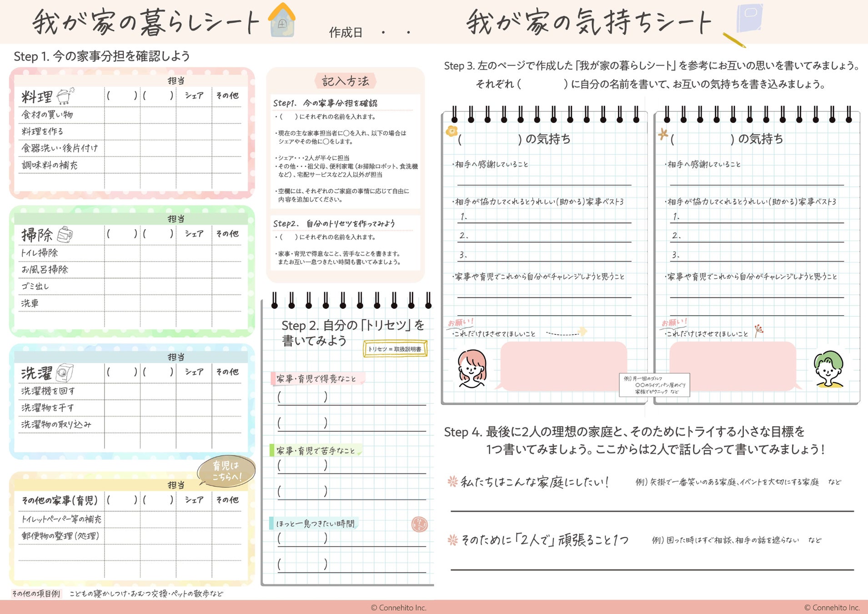This screenshot has height=614, width=868.
Task: Click the flower bullet before 私たちはこんな家庭にしたい!
Action: [452, 481]
